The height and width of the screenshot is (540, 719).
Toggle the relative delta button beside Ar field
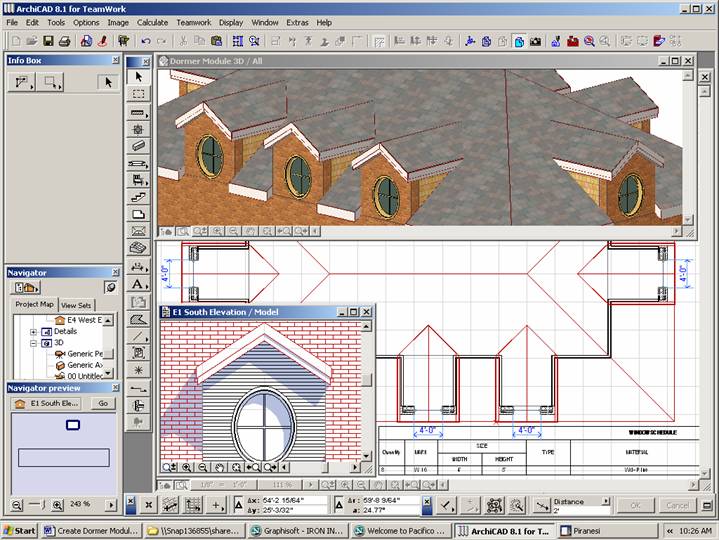[339, 505]
